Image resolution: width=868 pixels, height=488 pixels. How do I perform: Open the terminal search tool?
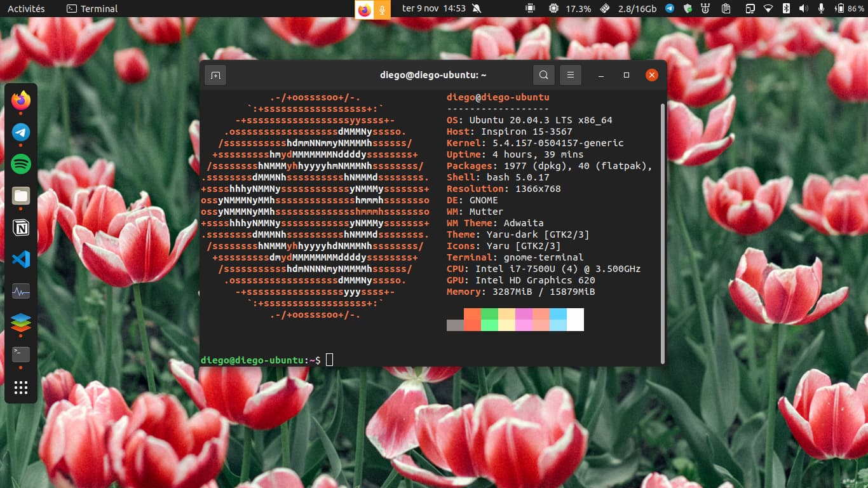(x=543, y=75)
